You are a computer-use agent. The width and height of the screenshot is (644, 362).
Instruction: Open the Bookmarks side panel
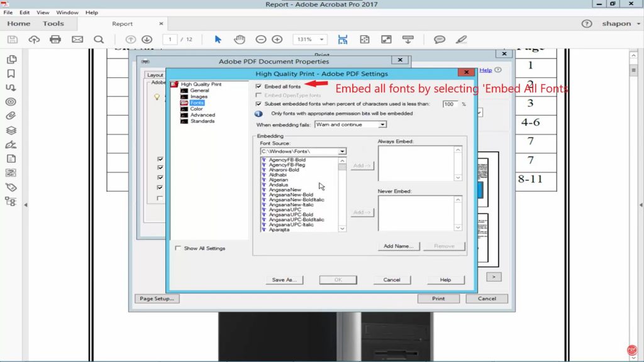11,74
